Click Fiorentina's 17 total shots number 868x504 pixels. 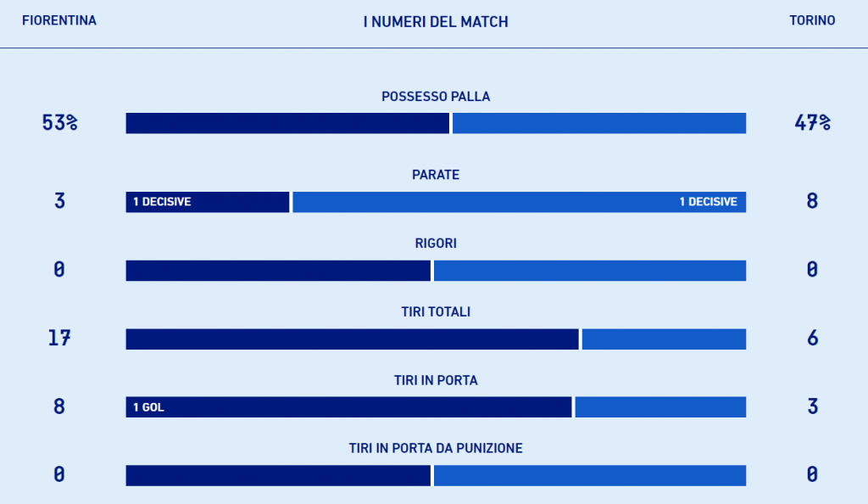tap(59, 339)
